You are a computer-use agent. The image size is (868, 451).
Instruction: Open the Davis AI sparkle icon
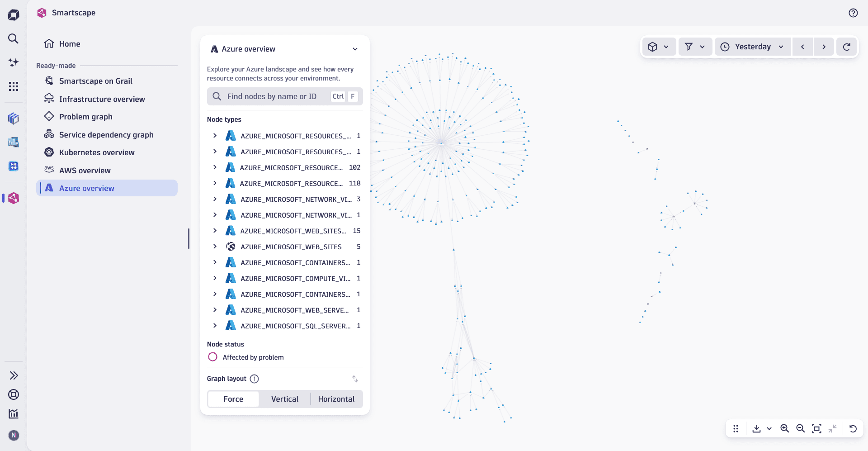click(x=14, y=62)
